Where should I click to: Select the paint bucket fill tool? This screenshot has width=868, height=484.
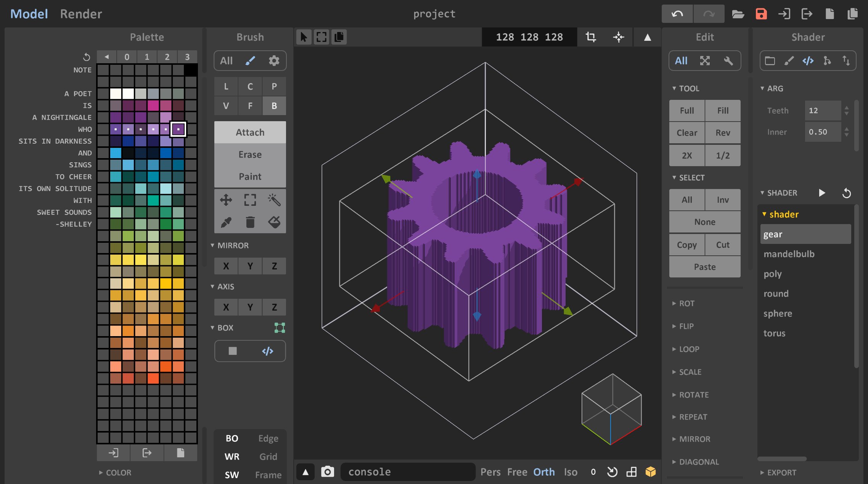(275, 221)
